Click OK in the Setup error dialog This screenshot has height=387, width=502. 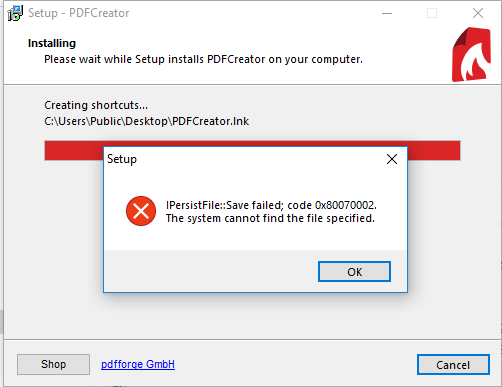[354, 272]
